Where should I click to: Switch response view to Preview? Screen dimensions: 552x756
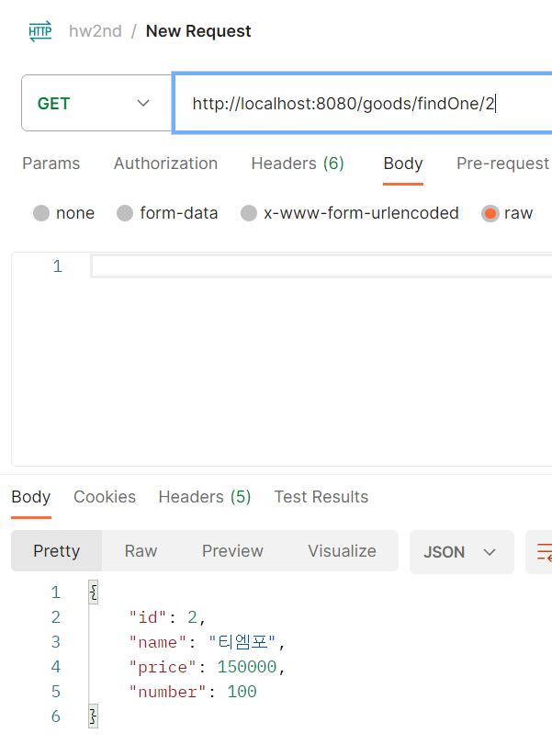231,551
